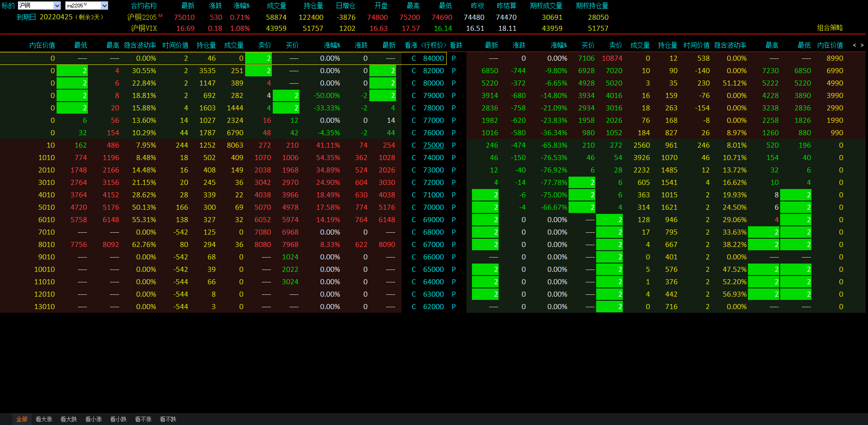Switch to the 看不涨 tab
The width and height of the screenshot is (868, 425).
pyautogui.click(x=144, y=419)
